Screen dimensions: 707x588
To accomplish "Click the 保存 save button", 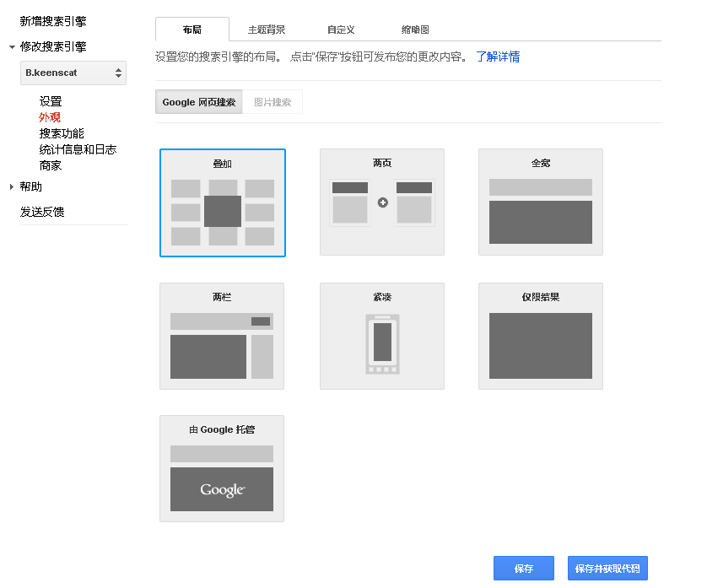I will point(523,568).
